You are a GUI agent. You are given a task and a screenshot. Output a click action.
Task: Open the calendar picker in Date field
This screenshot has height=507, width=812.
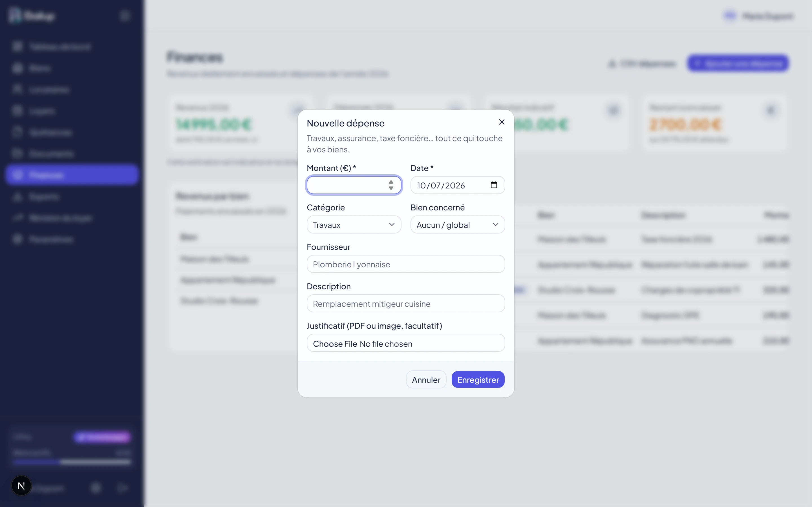[494, 185]
